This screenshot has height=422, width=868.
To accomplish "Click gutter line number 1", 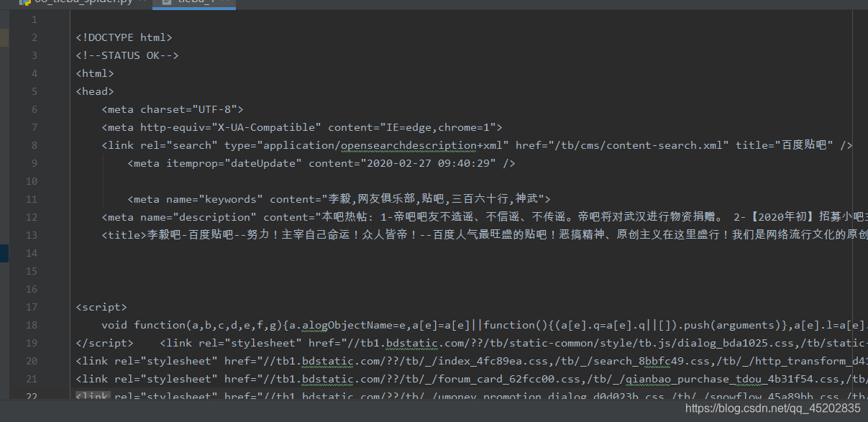I will (34, 19).
